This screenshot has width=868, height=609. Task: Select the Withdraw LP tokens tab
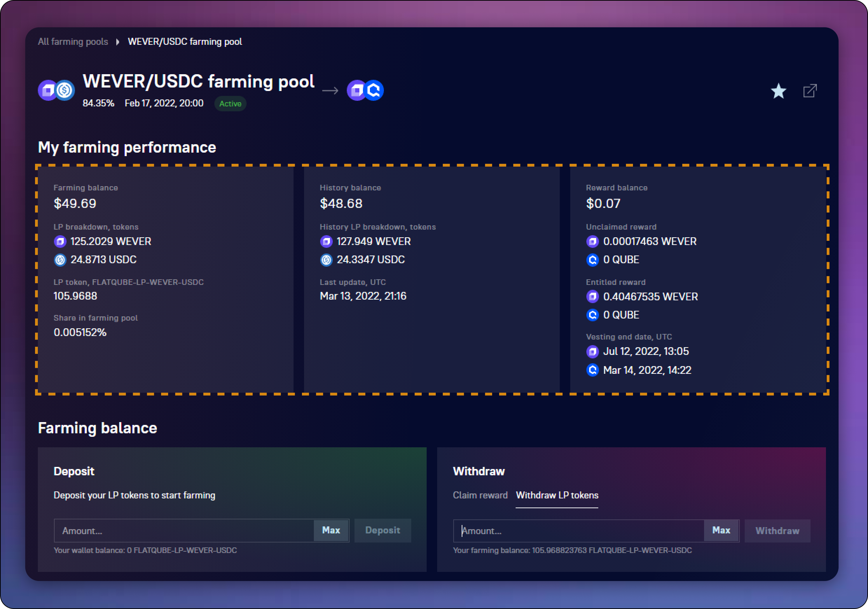point(557,495)
